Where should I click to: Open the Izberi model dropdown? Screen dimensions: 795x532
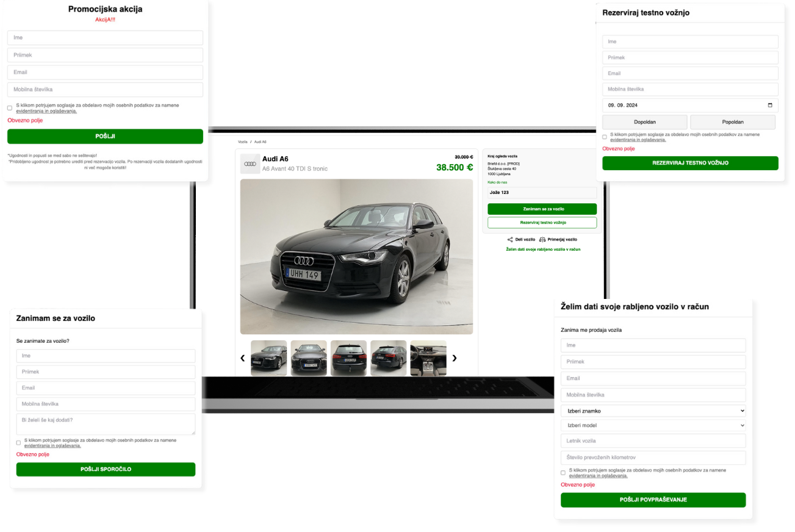coord(653,425)
